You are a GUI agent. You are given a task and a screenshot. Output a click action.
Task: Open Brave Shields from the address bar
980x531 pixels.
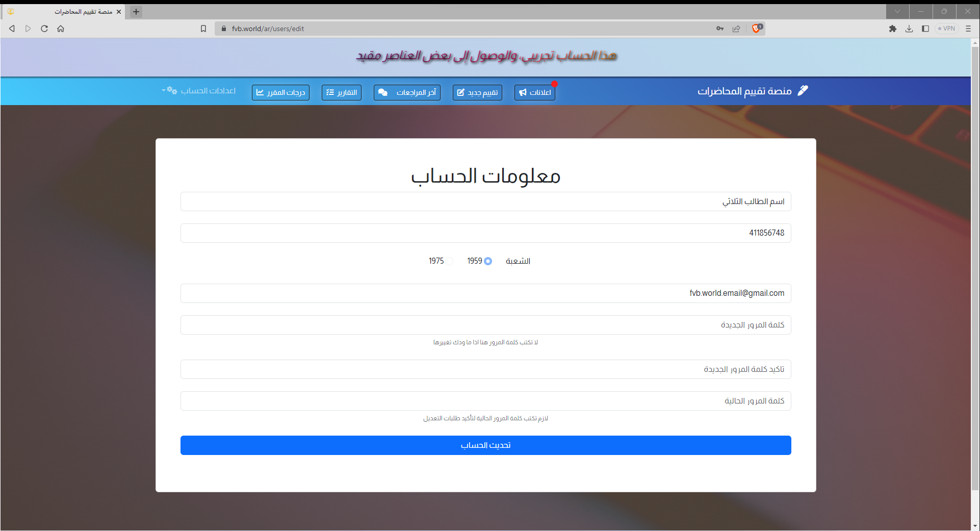(x=756, y=29)
